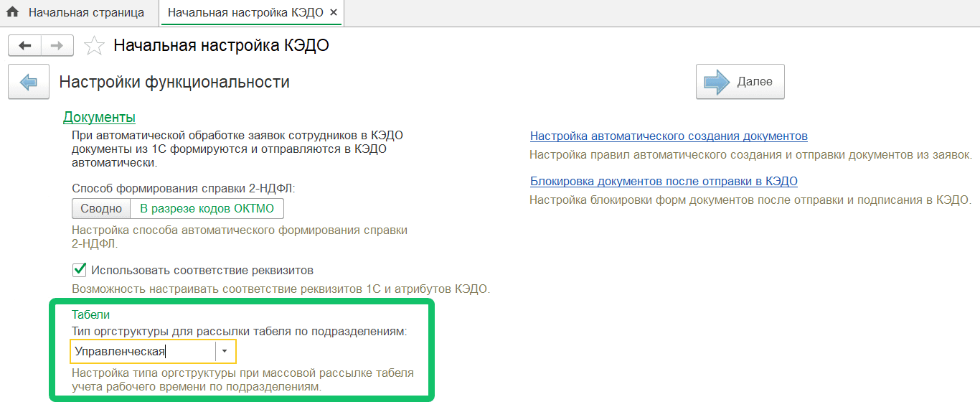
Task: Click the Настройки функциональности heading
Action: (174, 82)
